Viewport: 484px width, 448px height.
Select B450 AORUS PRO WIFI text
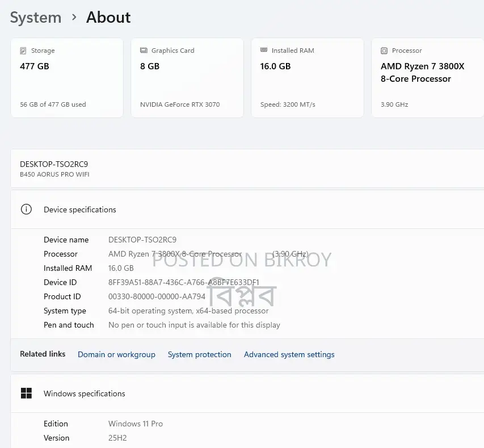pos(54,174)
